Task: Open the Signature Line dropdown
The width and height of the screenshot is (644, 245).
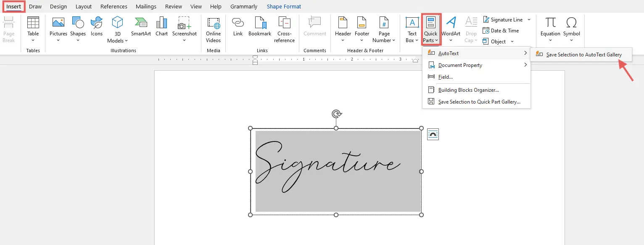Action: [x=529, y=19]
